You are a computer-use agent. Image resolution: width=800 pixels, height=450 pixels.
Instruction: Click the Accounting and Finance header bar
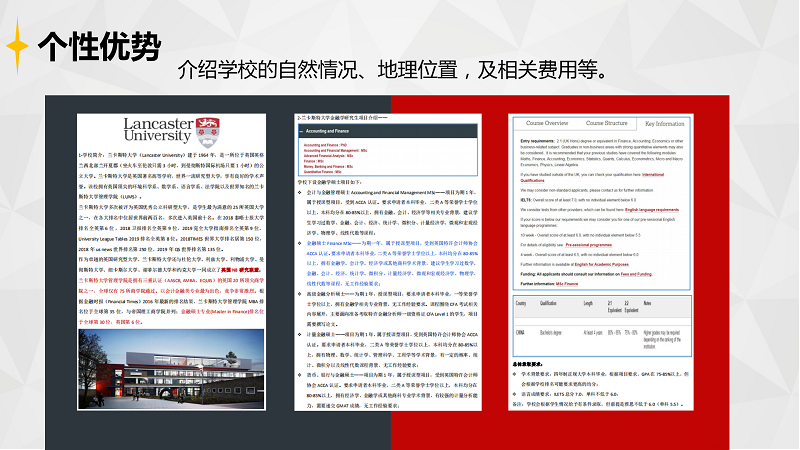point(388,131)
